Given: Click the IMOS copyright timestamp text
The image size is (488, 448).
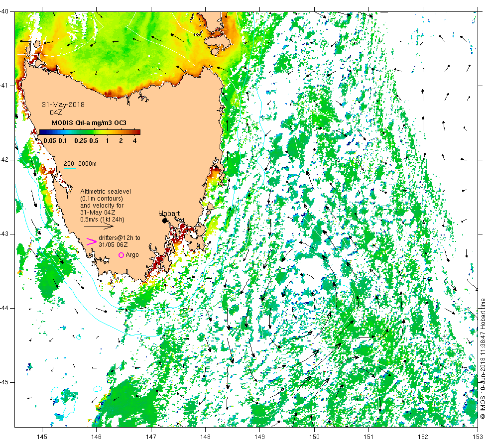Looking at the screenshot, I should click(483, 358).
